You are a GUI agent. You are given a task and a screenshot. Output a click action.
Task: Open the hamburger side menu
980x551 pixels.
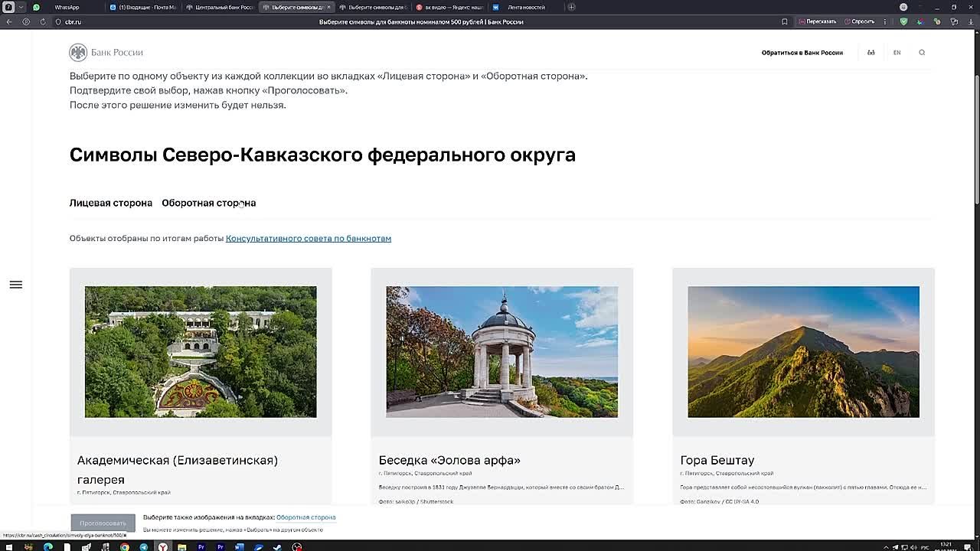(x=15, y=285)
